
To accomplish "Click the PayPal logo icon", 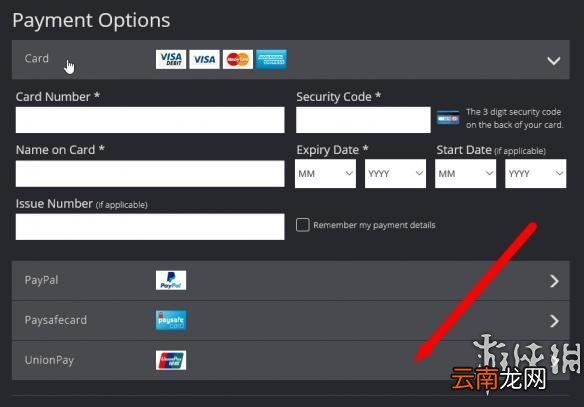I will (x=171, y=280).
